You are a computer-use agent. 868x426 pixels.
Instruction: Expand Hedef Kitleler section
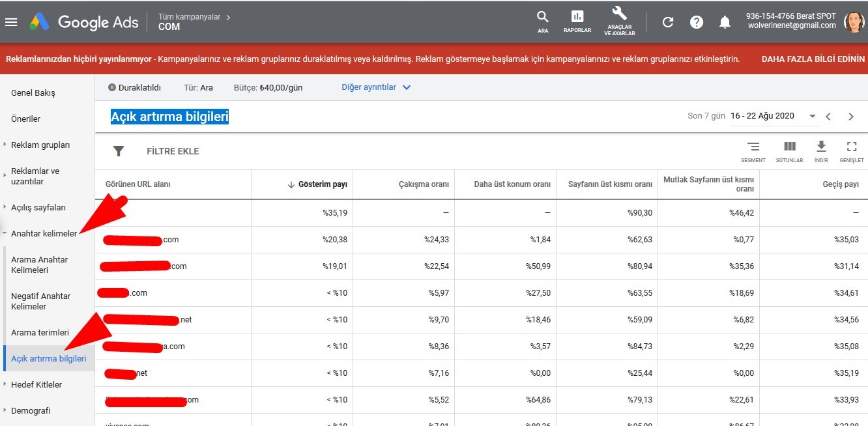click(36, 384)
